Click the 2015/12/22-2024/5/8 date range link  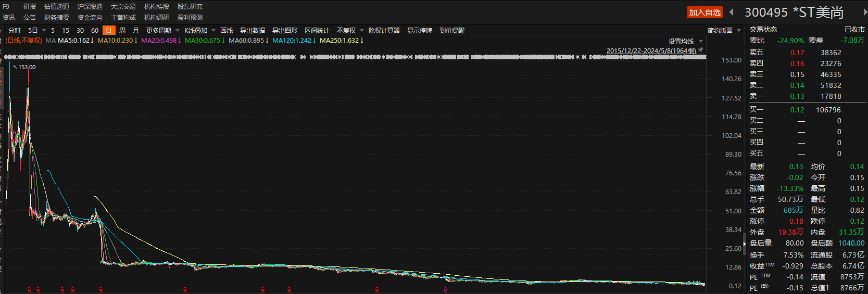point(651,50)
